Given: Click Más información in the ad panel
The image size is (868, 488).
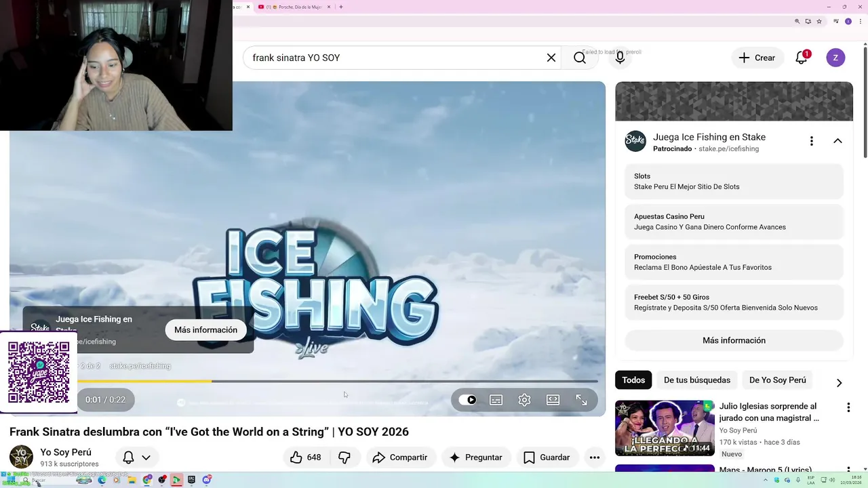Looking at the screenshot, I should click(734, 340).
